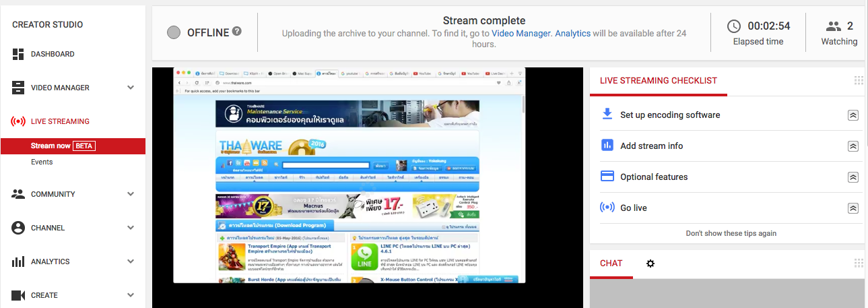Open Create in the sidebar

click(x=44, y=295)
